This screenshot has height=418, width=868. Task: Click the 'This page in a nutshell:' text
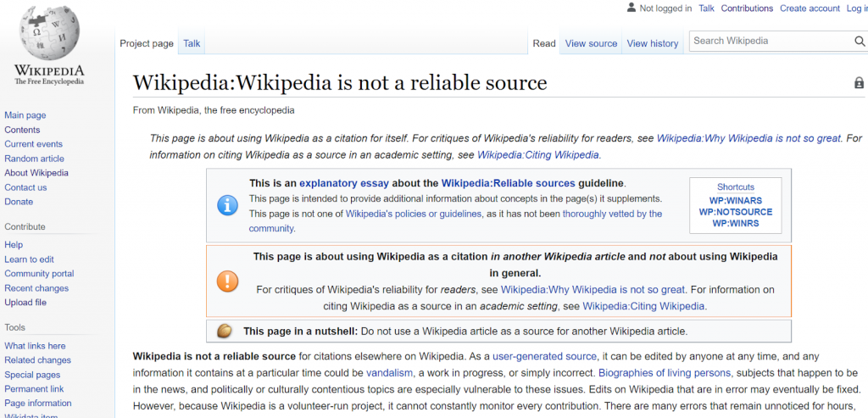pyautogui.click(x=301, y=332)
